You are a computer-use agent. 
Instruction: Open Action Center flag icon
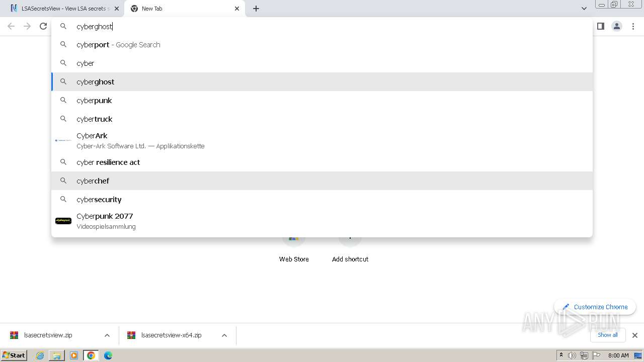pos(596,355)
